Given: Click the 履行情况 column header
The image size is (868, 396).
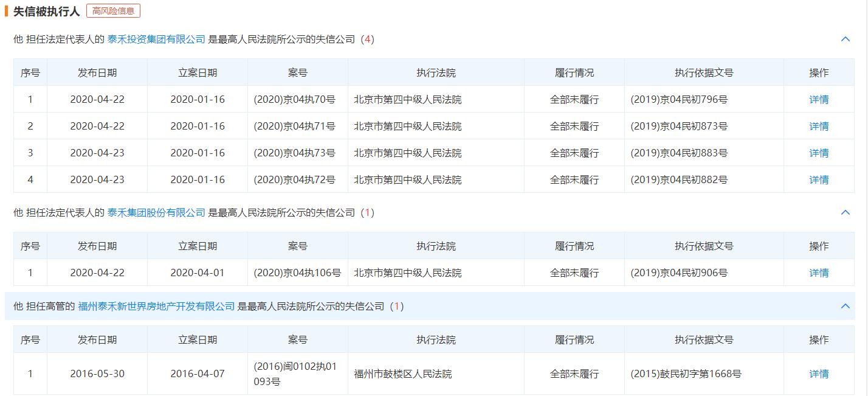Looking at the screenshot, I should (x=574, y=72).
